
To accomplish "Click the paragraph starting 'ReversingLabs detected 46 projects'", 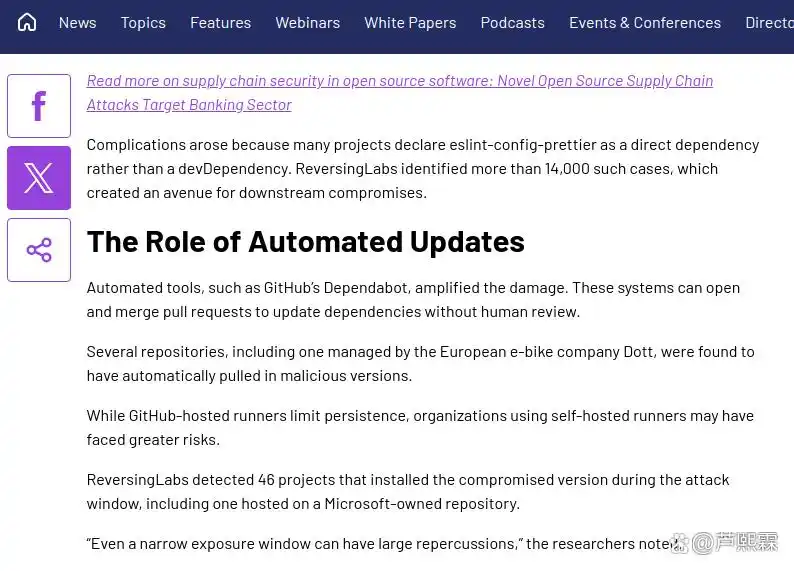I will pos(408,492).
